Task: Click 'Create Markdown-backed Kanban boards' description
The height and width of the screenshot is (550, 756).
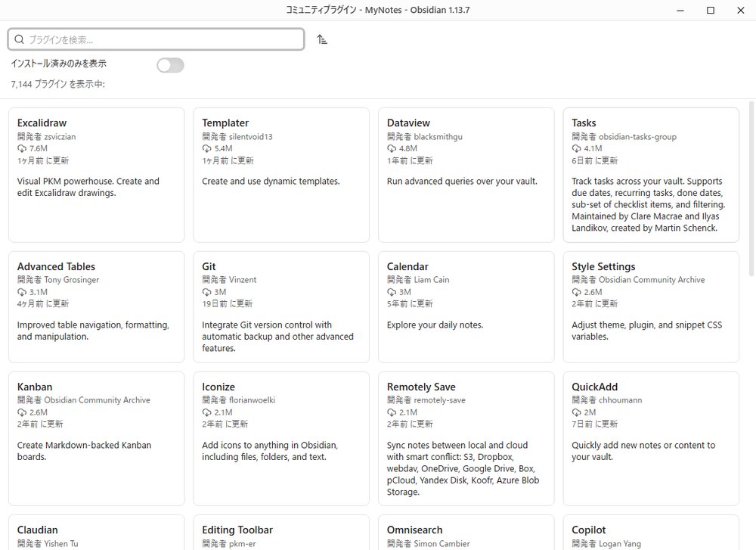Action: coord(85,451)
